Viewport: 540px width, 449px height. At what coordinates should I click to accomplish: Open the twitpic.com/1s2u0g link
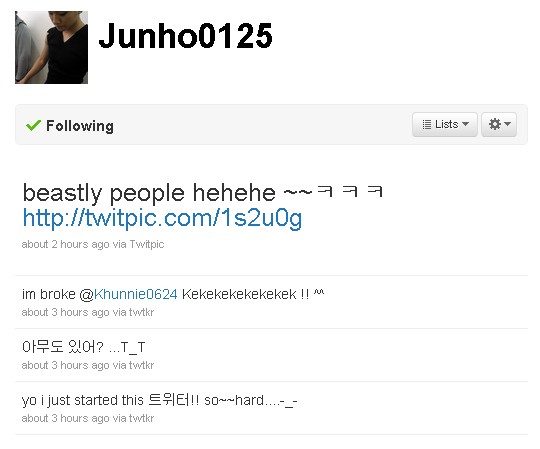[162, 218]
